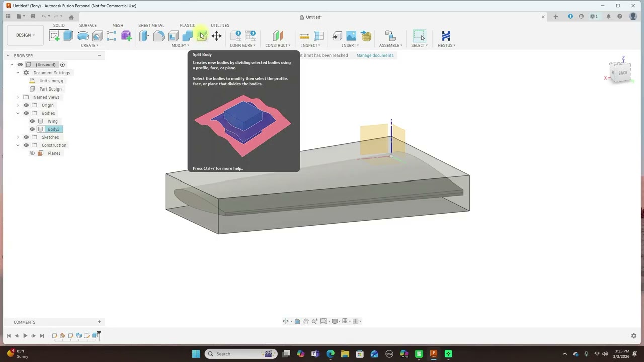
Task: Hide the Wing body
Action: [x=32, y=121]
